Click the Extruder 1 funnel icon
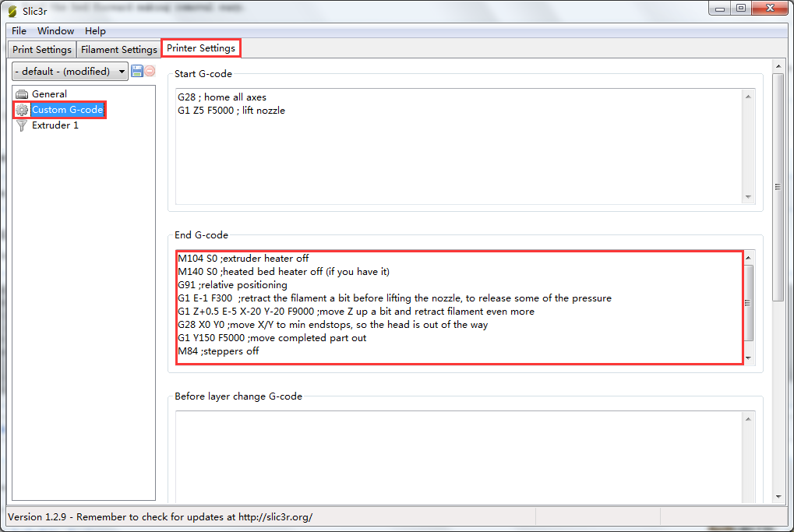This screenshot has height=532, width=794. pyautogui.click(x=22, y=125)
